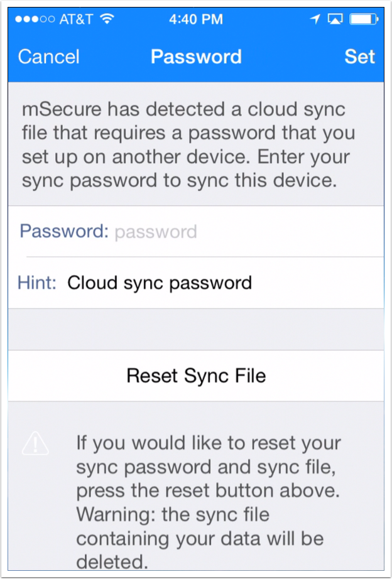
Task: Tap the Reset Sync File button
Action: [x=196, y=376]
